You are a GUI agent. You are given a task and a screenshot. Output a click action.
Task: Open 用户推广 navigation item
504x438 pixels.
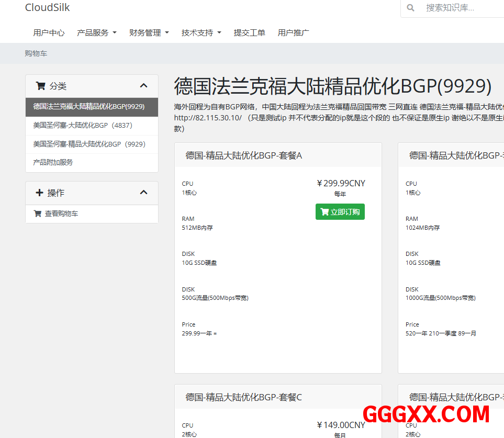(x=293, y=32)
